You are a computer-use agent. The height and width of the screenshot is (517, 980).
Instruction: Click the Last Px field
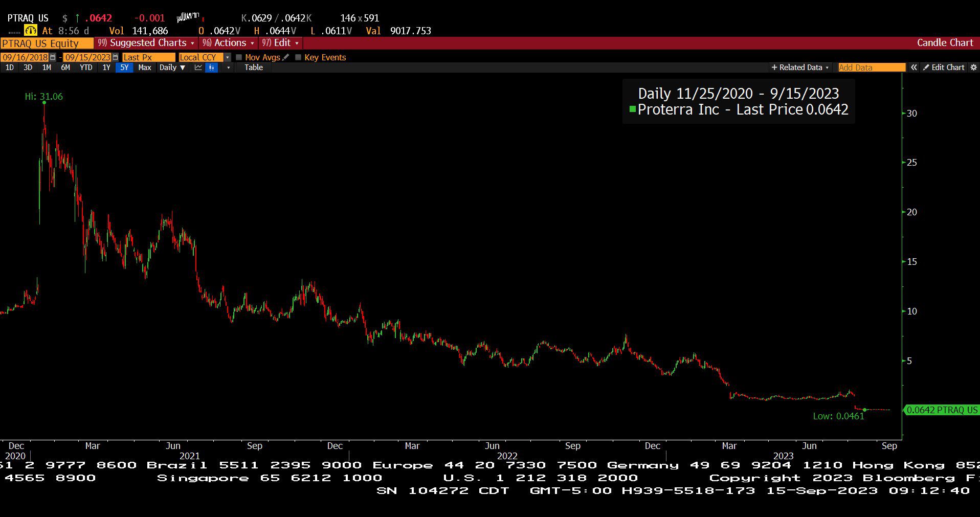[148, 57]
